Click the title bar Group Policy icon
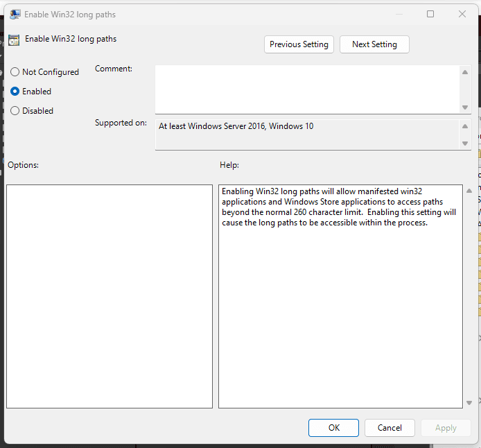Image resolution: width=481 pixels, height=448 pixels. point(15,15)
